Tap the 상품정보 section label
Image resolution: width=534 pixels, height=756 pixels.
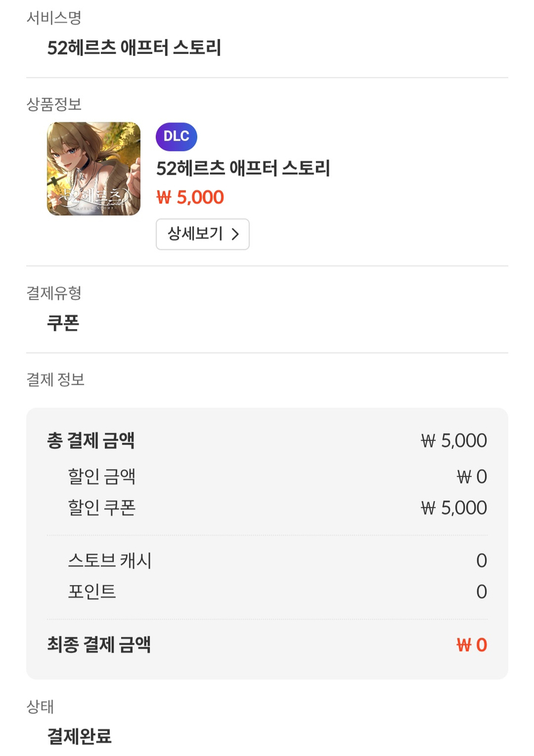point(54,104)
